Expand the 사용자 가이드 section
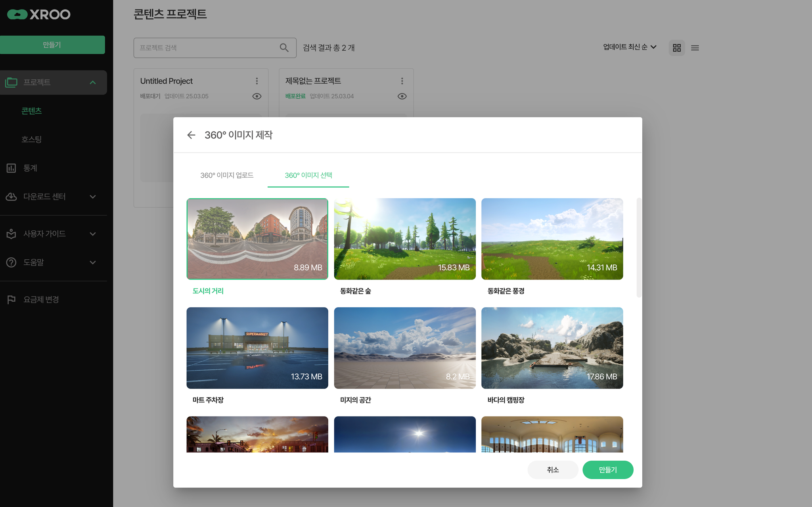This screenshot has height=507, width=812. (93, 234)
